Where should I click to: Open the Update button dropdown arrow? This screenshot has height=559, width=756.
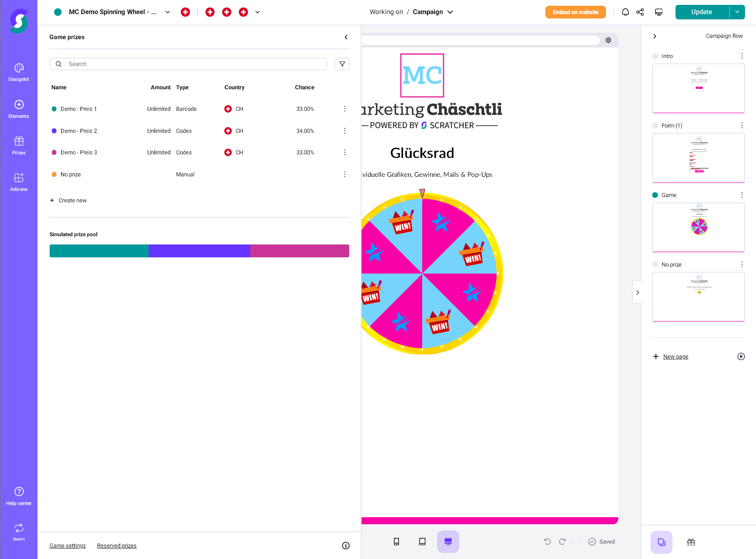coord(737,12)
